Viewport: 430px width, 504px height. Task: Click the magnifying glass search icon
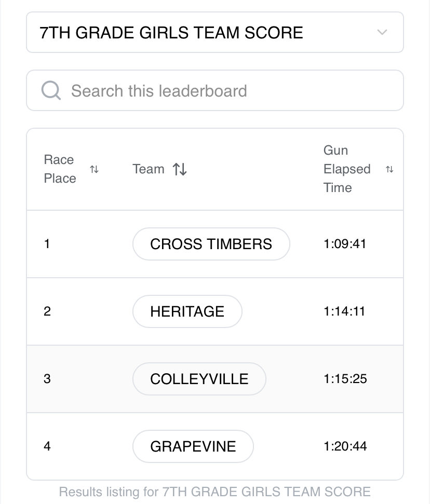tap(51, 90)
